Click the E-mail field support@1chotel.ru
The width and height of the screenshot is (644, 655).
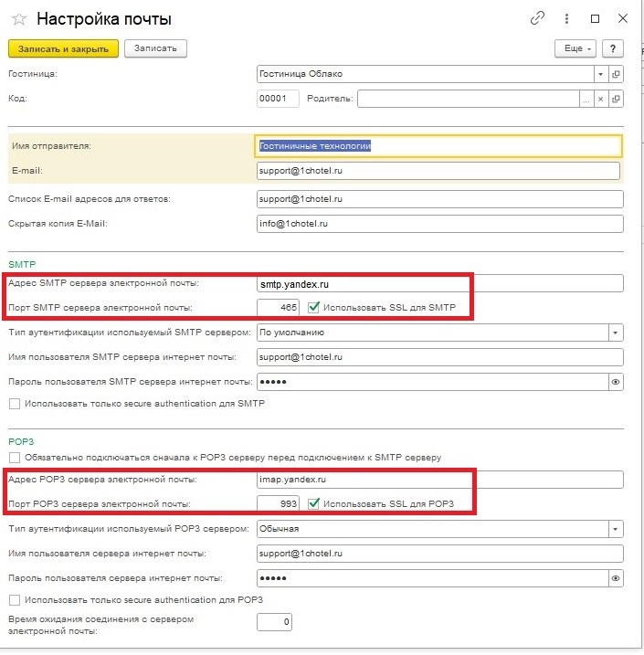point(438,171)
